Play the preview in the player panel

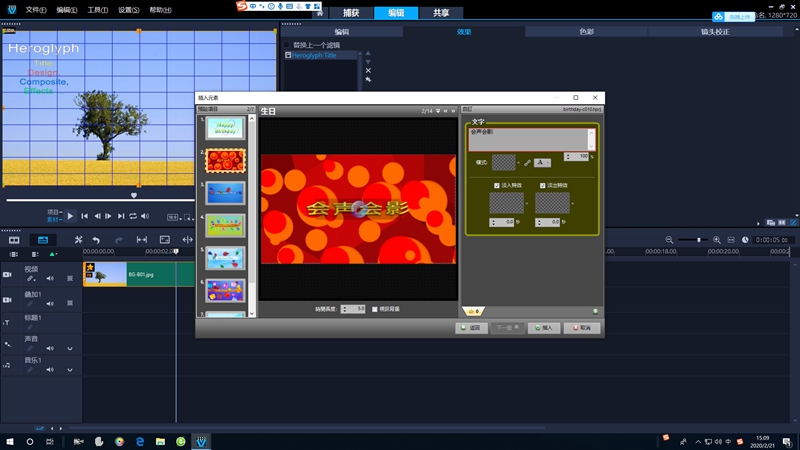tap(70, 216)
